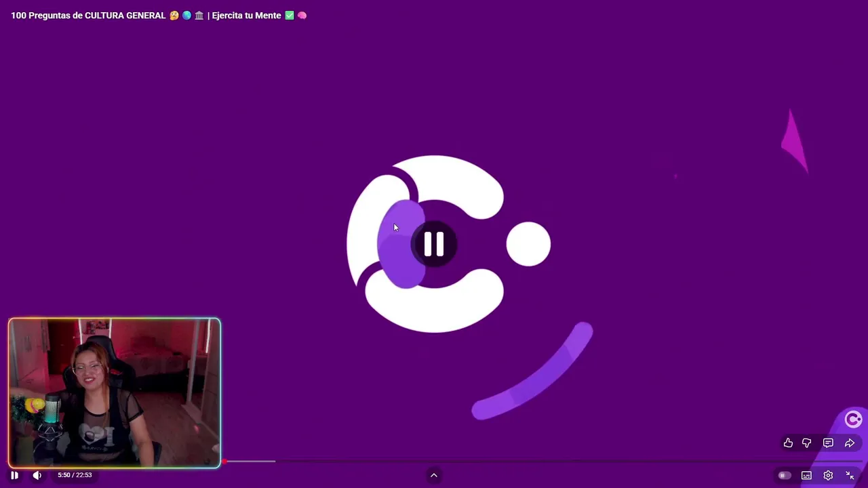
Task: Mute the video with the speaker icon
Action: point(37,475)
